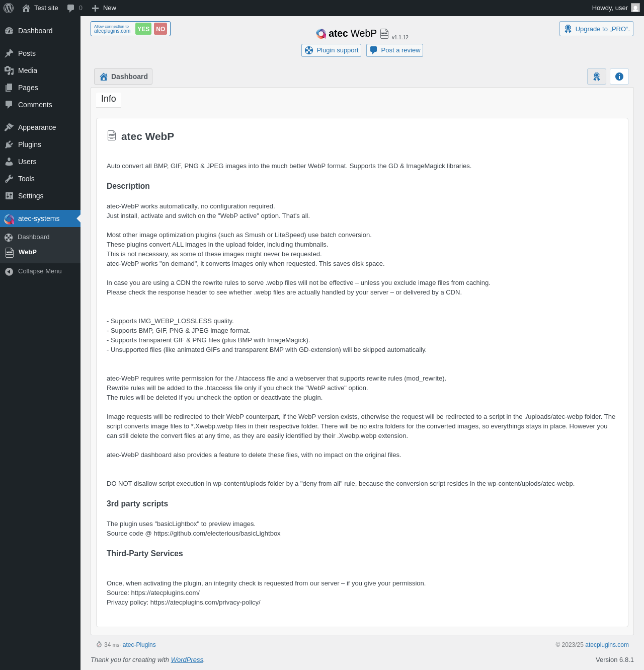Collapse the admin sidebar menu
Image resolution: width=644 pixels, height=670 pixels.
40,271
